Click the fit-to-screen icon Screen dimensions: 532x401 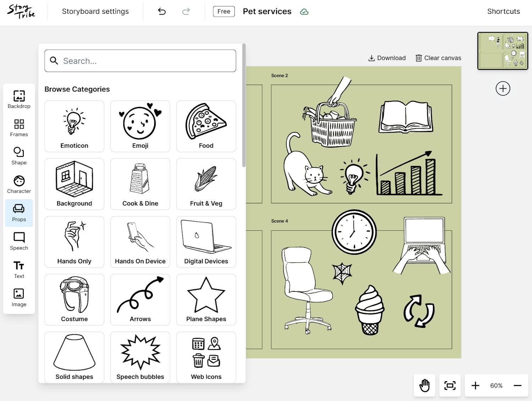tap(450, 385)
